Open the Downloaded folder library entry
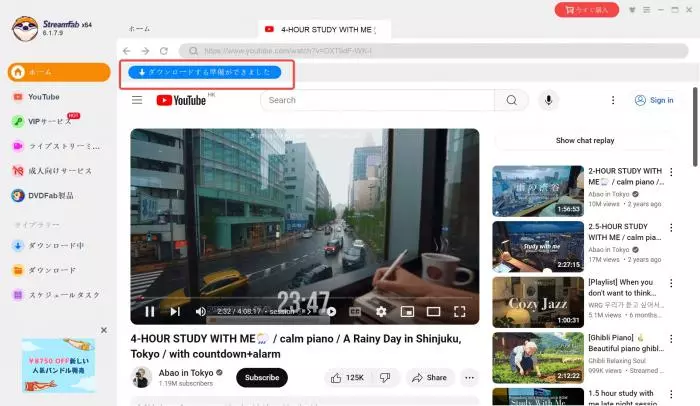Screen dimensions: 700x406 (x=44, y=270)
